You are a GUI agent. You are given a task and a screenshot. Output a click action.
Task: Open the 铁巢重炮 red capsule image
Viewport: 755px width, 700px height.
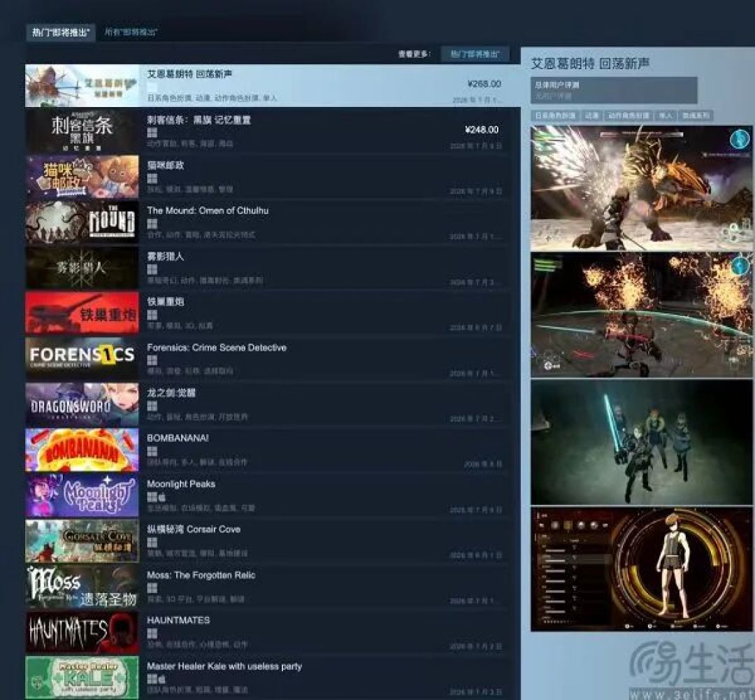[82, 313]
